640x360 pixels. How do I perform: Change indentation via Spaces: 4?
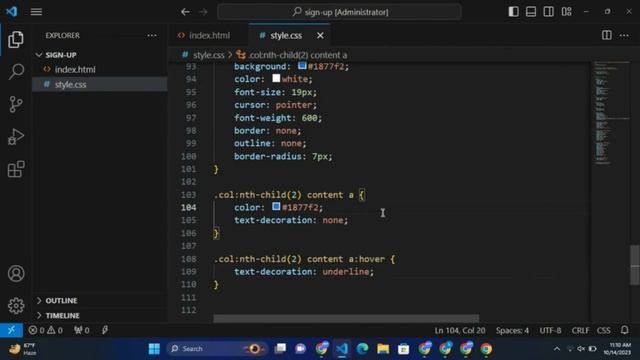tap(512, 330)
